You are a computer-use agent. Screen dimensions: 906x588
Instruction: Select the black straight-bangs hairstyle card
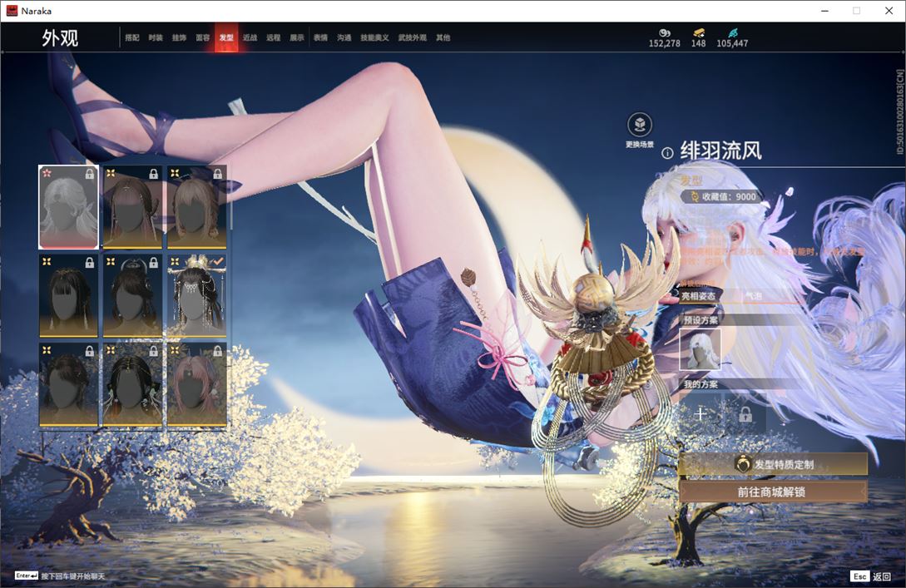(69, 296)
